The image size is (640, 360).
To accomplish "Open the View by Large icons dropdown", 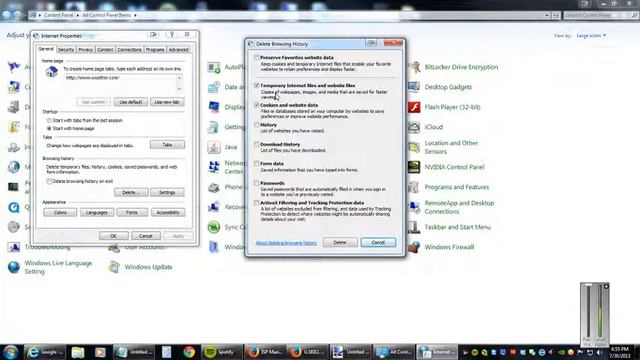I will [591, 36].
